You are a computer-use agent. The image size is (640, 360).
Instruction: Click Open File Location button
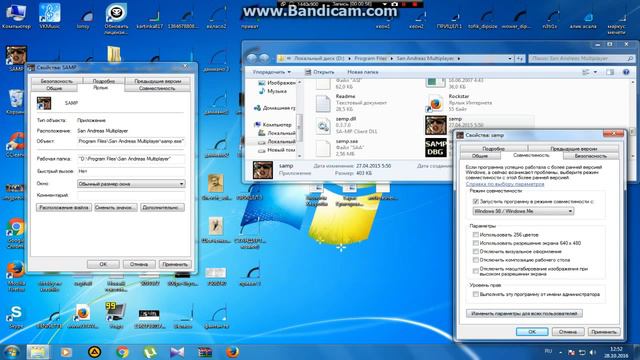[x=64, y=207]
